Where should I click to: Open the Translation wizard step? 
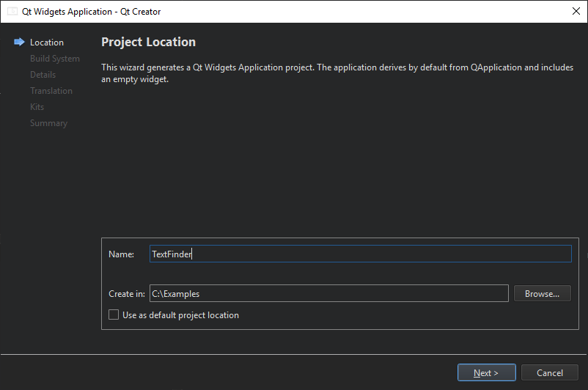51,91
